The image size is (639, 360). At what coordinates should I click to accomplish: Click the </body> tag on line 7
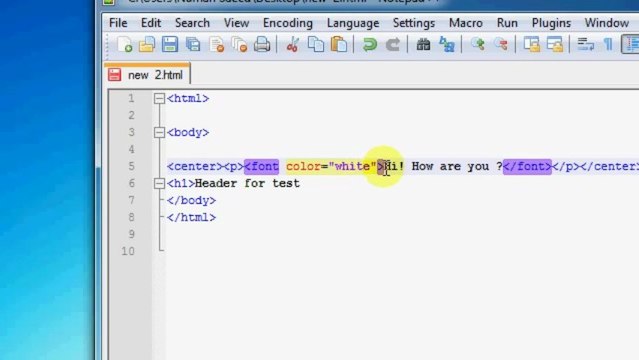pyautogui.click(x=191, y=200)
